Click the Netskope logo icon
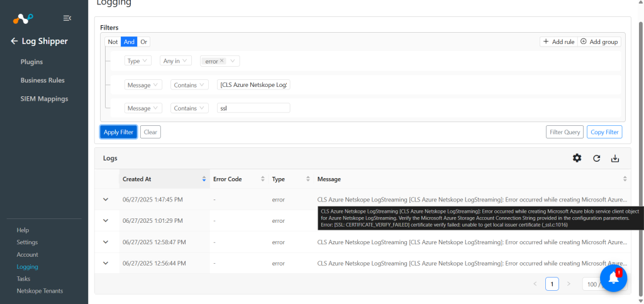 tap(23, 18)
